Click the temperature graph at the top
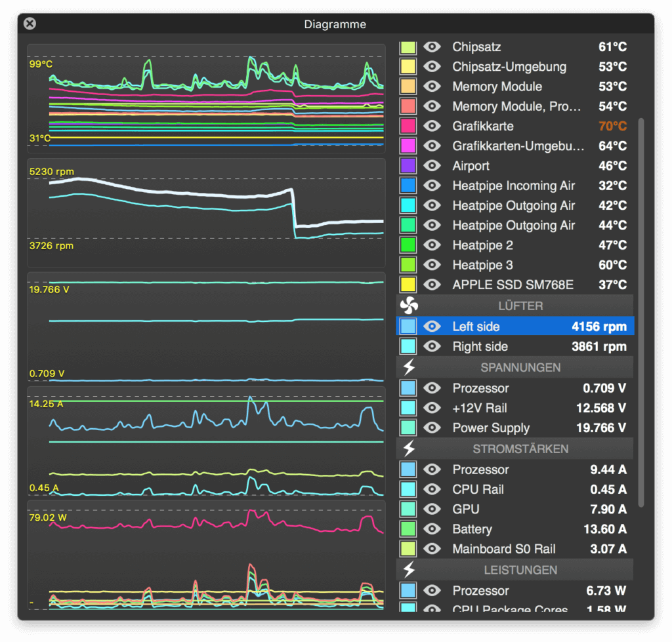672x642 pixels. pyautogui.click(x=205, y=97)
